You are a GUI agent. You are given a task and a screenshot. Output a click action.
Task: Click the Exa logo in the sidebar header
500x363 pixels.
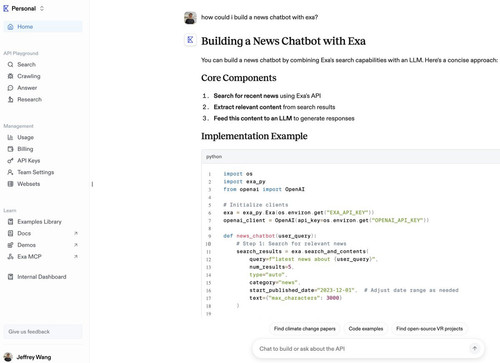pos(6,9)
